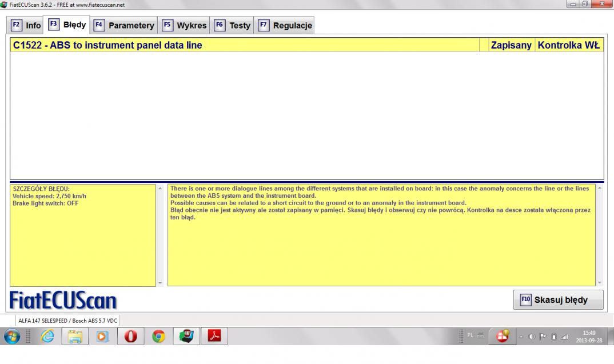
Task: Click the red security shield tray icon
Action: 503,336
